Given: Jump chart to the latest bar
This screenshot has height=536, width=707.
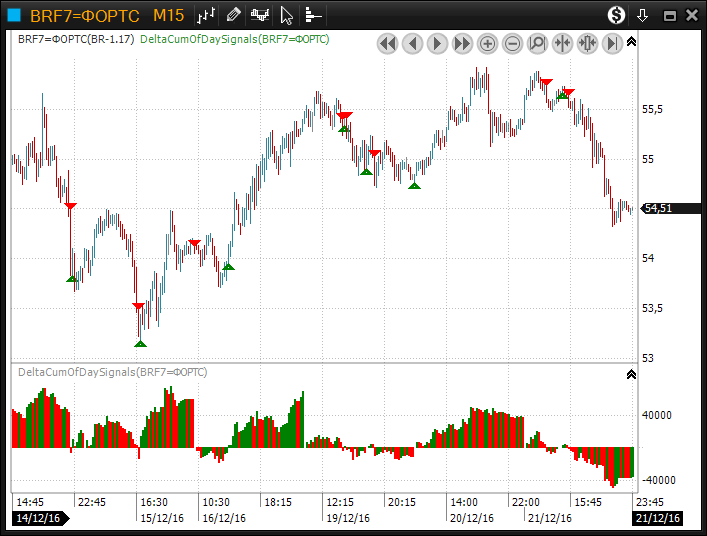Looking at the screenshot, I should pos(612,43).
